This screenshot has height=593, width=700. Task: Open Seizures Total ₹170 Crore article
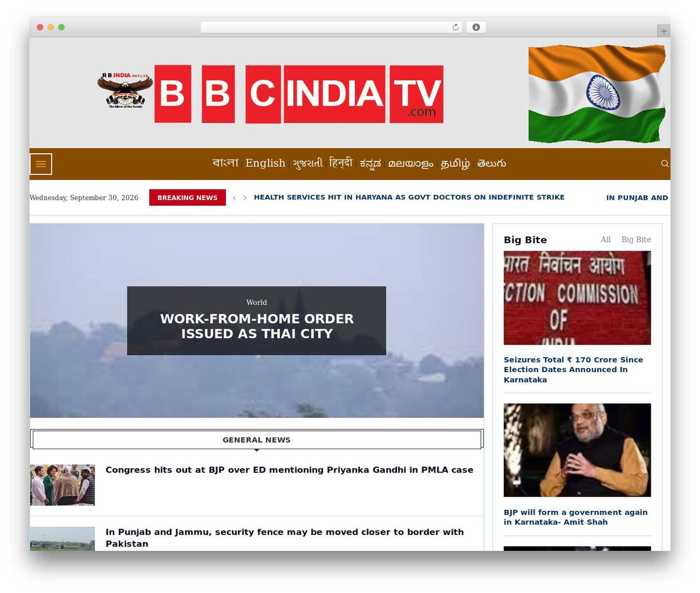[573, 370]
